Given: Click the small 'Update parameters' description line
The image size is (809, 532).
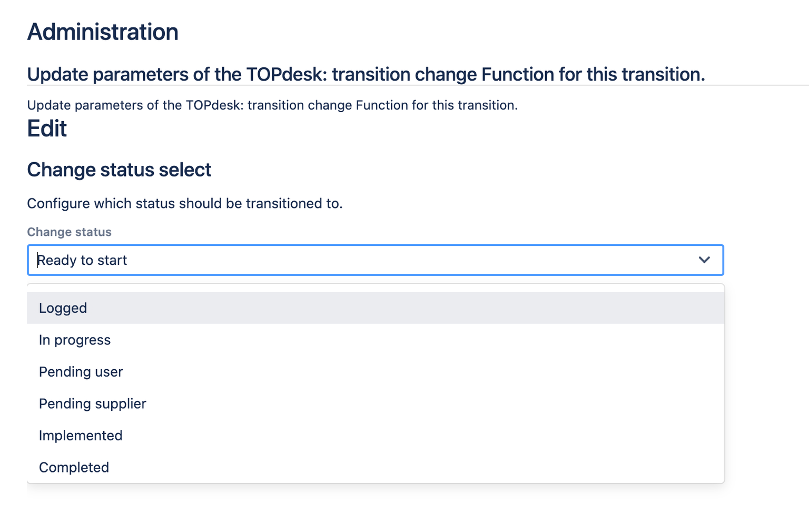Looking at the screenshot, I should click(272, 105).
